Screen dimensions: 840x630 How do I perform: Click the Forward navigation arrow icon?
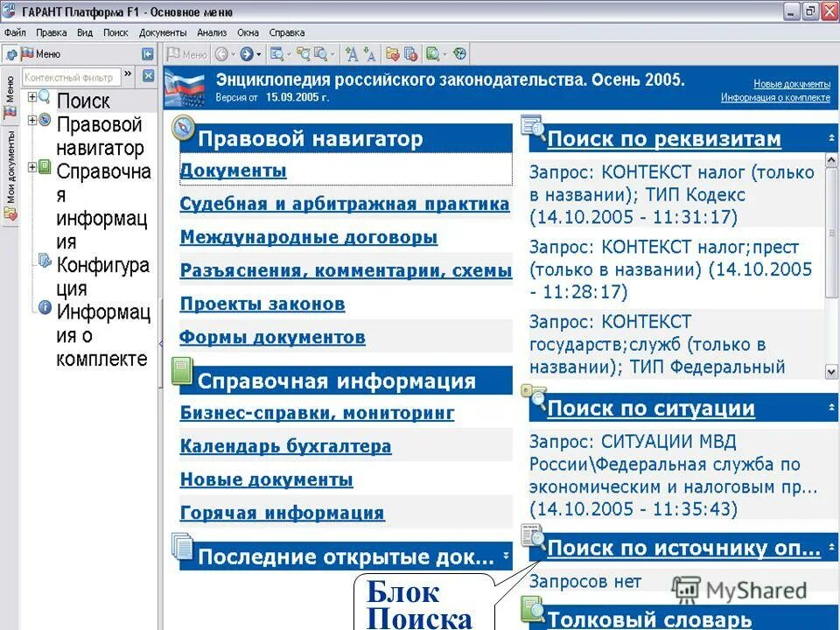pyautogui.click(x=248, y=53)
